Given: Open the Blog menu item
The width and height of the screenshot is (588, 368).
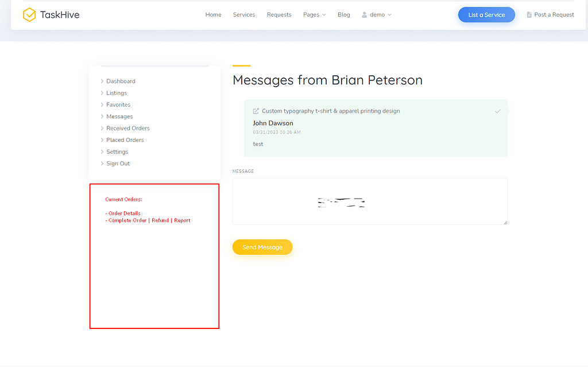Looking at the screenshot, I should click(343, 14).
